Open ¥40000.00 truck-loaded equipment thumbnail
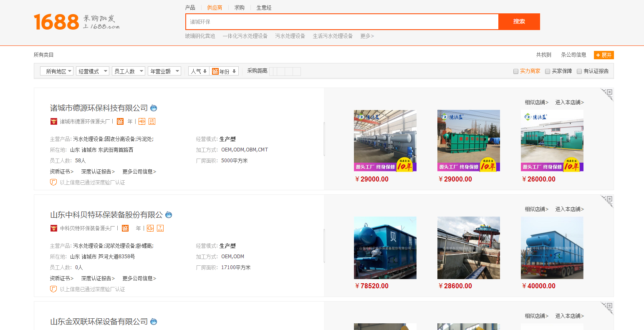 click(x=552, y=248)
